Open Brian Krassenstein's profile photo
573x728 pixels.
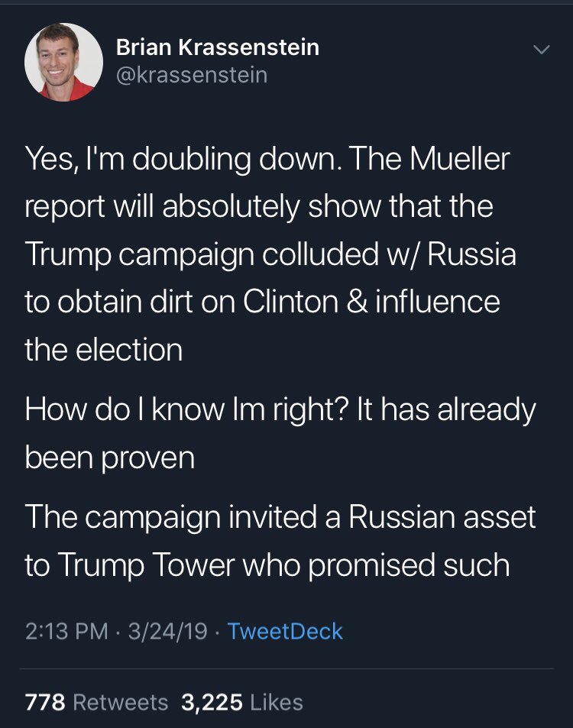(63, 62)
